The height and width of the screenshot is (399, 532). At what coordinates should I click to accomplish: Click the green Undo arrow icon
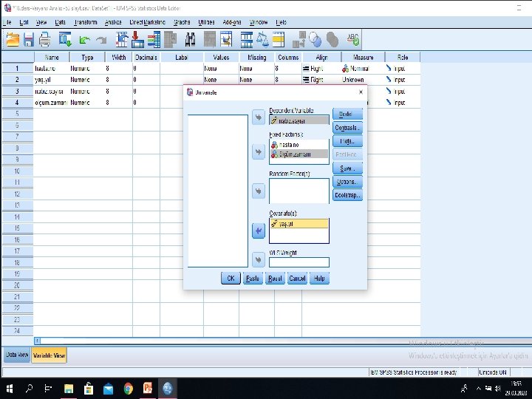coord(84,40)
